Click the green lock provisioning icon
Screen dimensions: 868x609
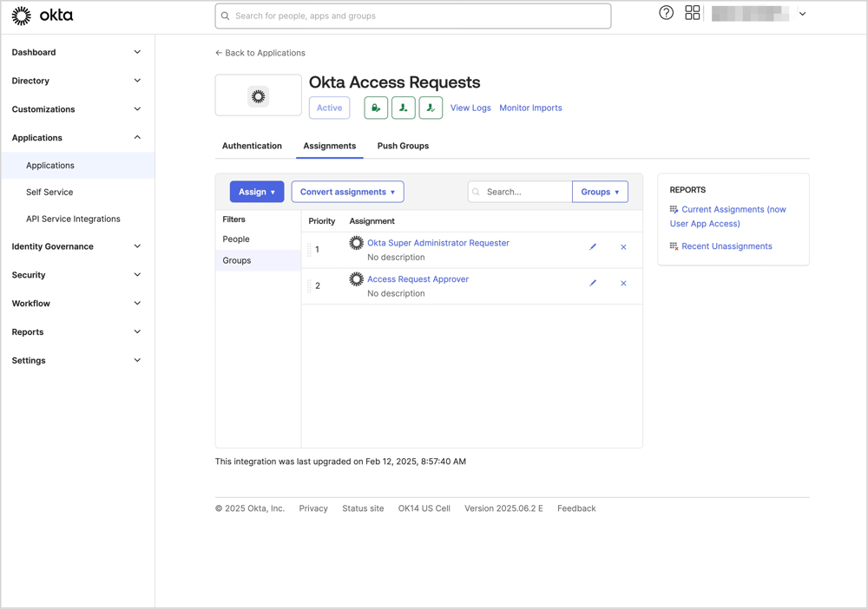click(x=376, y=108)
